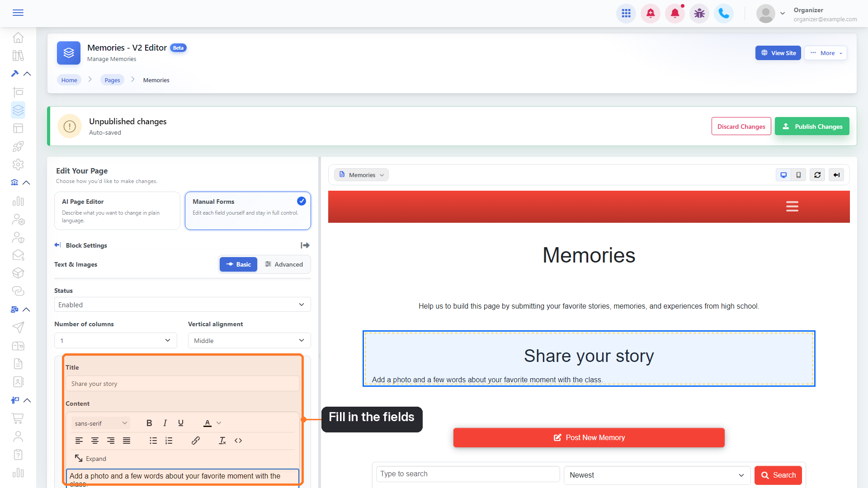
Task: Collapse panel with arrow icon beside Block Settings
Action: coord(305,245)
